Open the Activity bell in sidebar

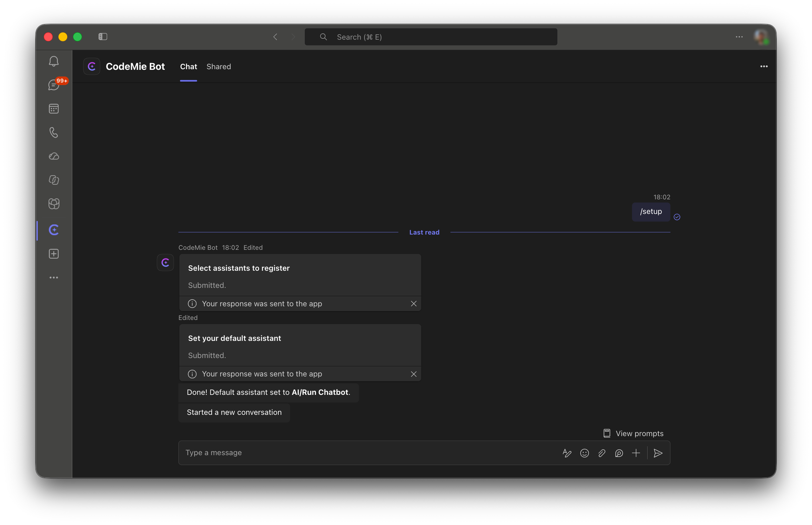click(x=54, y=61)
